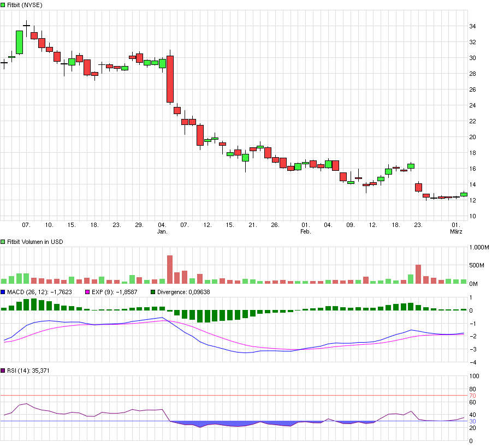Viewport: 492px width, 448px height.
Task: Click the 500M volume axis label
Action: click(477, 266)
